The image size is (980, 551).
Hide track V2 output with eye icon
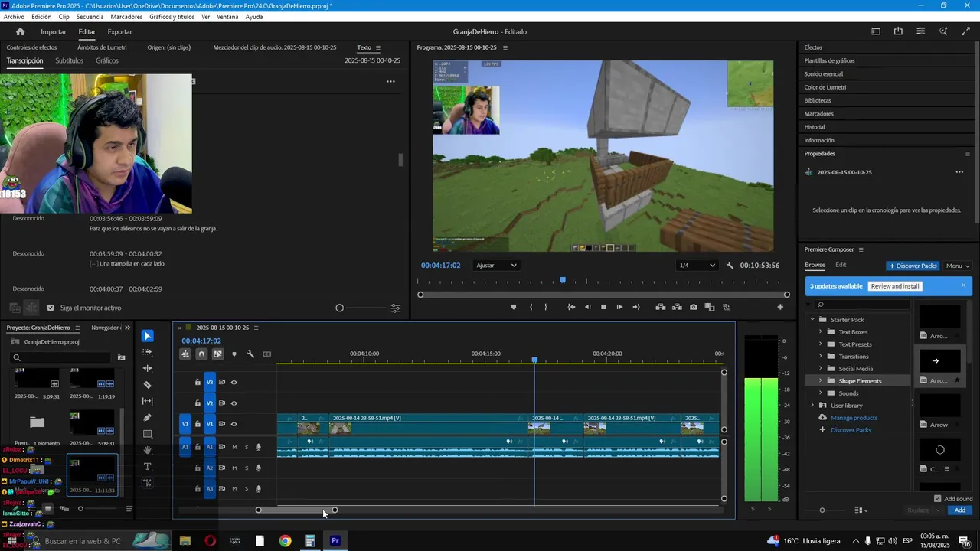pos(234,403)
